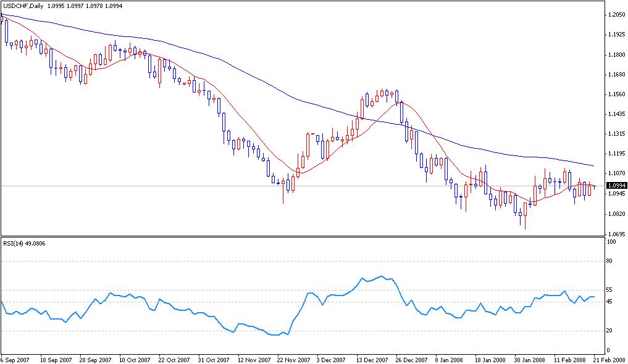This screenshot has height=364, width=628.
Task: Click the 18 Jan 2008 date label
Action: pos(490,360)
